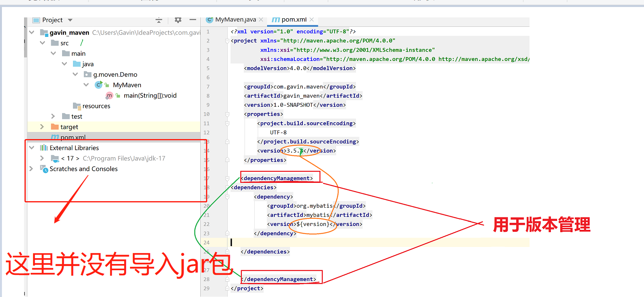Collapse External Libraries node
The width and height of the screenshot is (644, 297).
32,148
